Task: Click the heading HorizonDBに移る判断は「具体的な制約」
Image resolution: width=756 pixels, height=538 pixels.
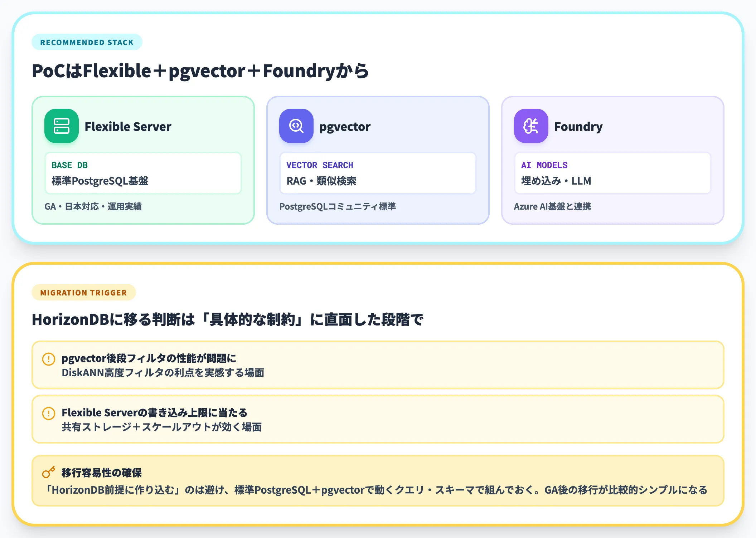Action: [228, 319]
